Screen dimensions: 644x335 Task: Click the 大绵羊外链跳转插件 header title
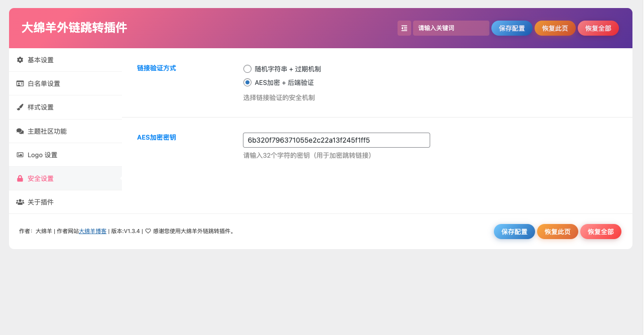(x=74, y=28)
